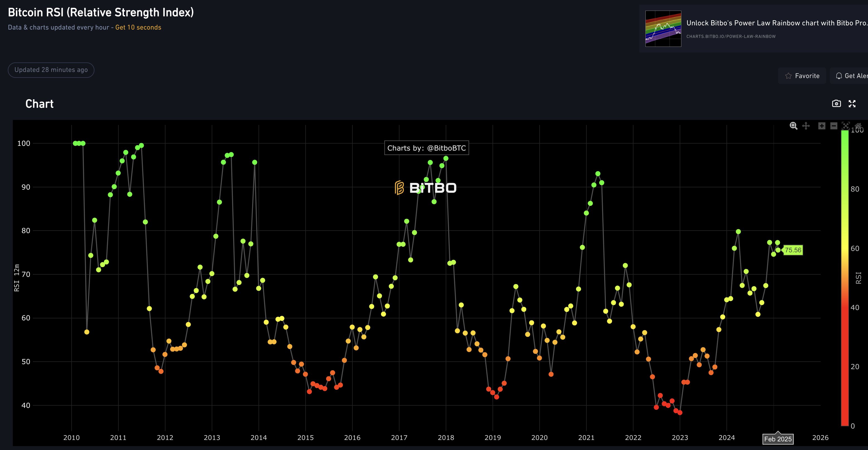Click the Feb 2025 date marker
Screen dimensions: 868x450
click(x=778, y=439)
